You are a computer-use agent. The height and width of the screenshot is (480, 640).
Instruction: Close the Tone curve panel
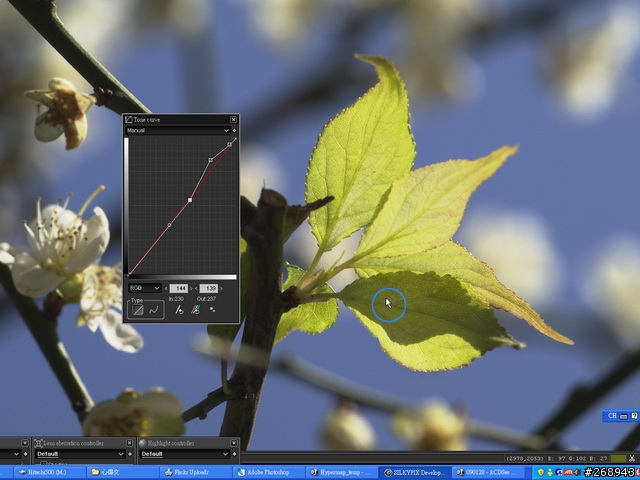(233, 120)
